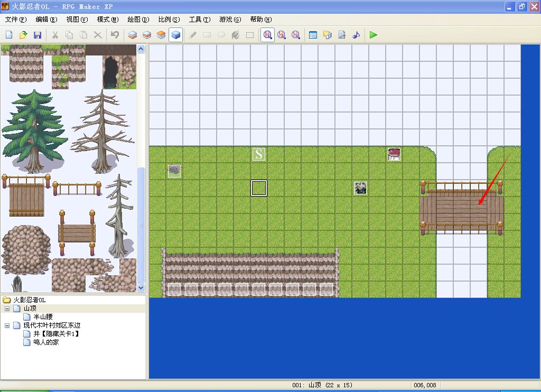Click the tileset scrollbar up arrow
This screenshot has height=392, width=541.
point(141,49)
